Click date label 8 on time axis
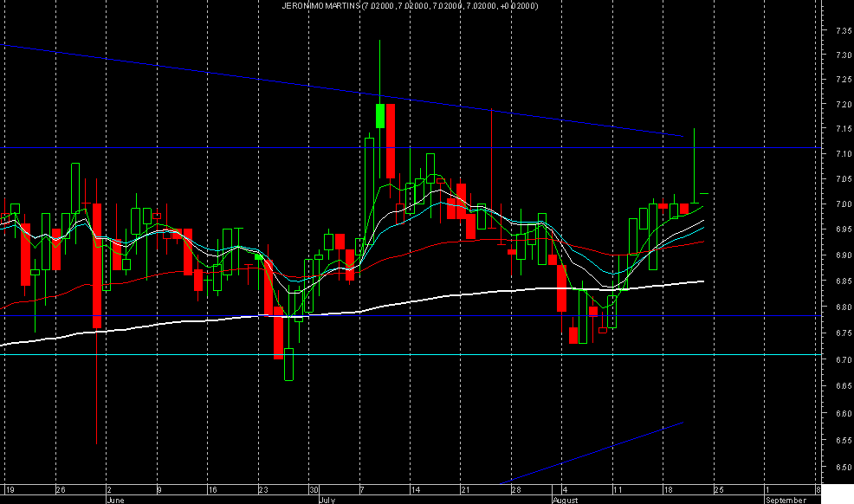The image size is (854, 504). coord(818,490)
